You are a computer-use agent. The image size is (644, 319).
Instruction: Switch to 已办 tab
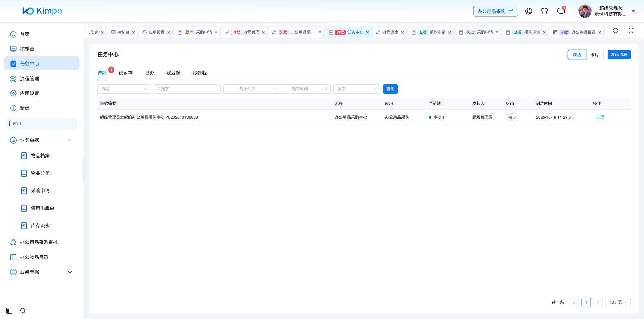[150, 73]
